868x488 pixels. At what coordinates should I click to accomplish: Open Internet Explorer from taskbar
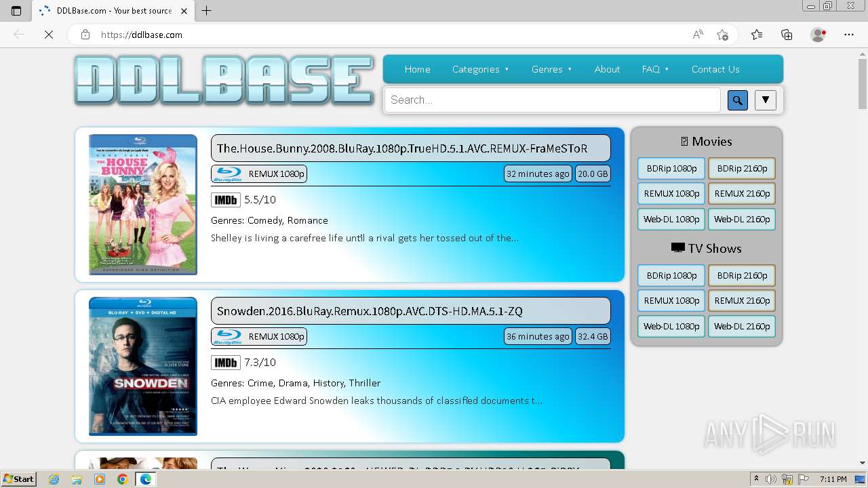[x=54, y=479]
